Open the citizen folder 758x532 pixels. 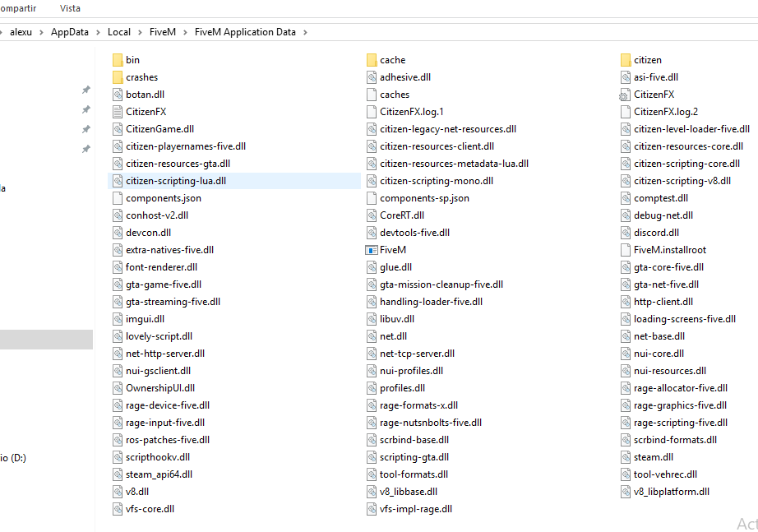pyautogui.click(x=647, y=59)
